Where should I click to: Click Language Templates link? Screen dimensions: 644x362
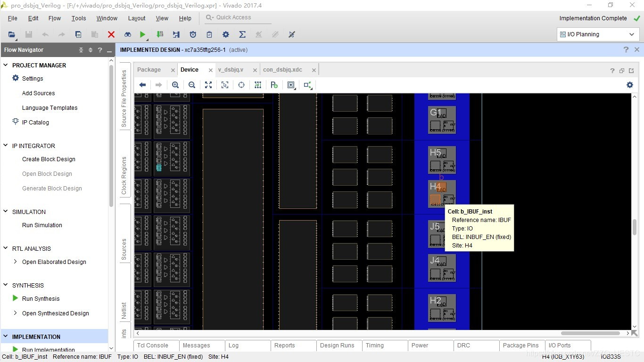[x=50, y=108]
